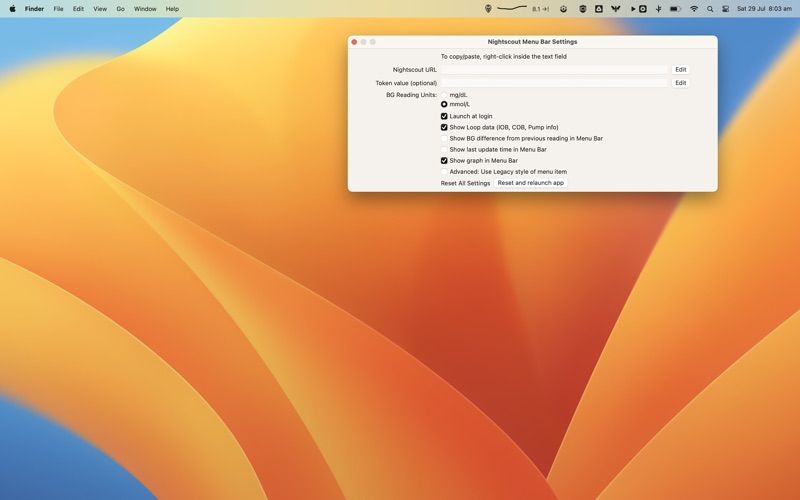Open the Finder menu
800x500 pixels.
(34, 9)
